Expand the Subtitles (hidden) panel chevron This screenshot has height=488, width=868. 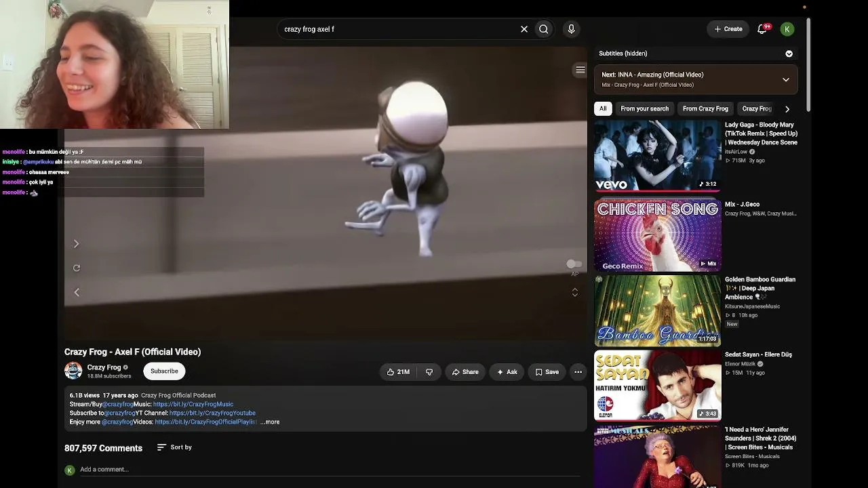click(x=789, y=54)
